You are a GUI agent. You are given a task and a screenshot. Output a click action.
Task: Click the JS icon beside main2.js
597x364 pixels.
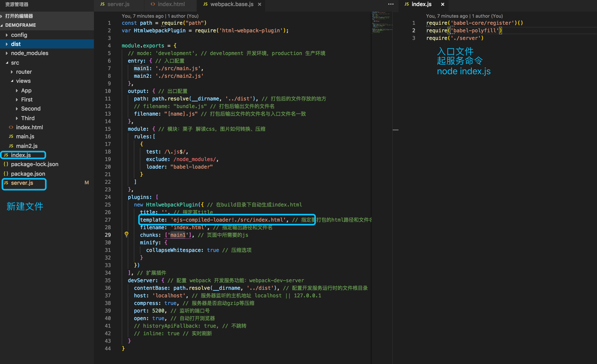pos(11,146)
